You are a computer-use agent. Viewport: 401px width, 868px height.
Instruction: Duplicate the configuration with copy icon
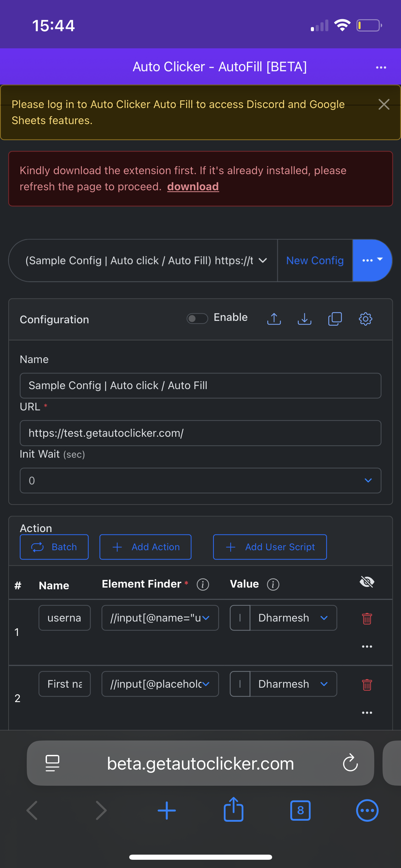[335, 319]
